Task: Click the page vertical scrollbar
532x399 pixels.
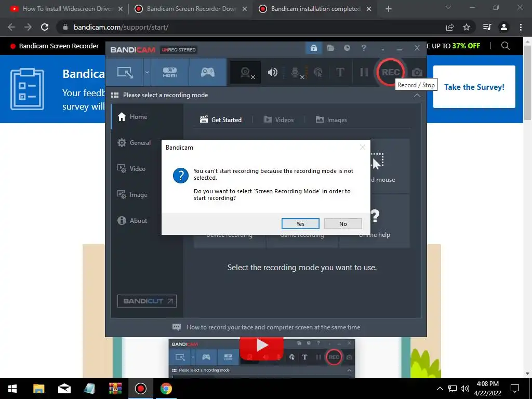Action: (x=527, y=83)
